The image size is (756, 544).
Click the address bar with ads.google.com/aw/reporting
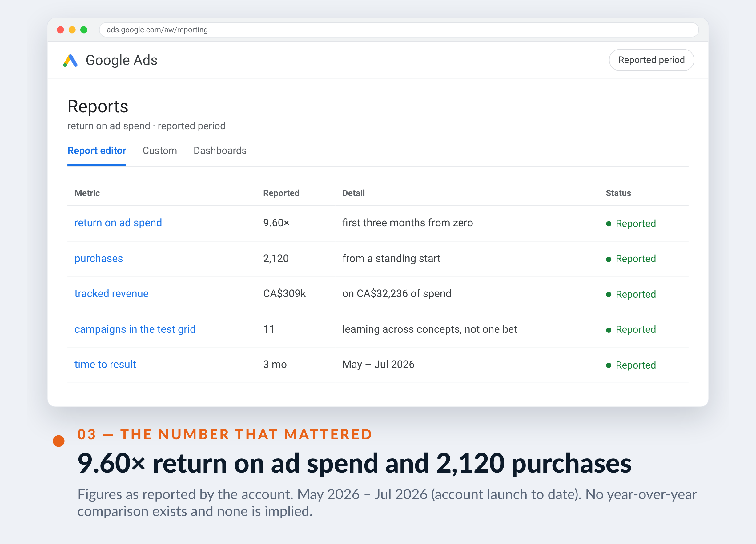(399, 30)
